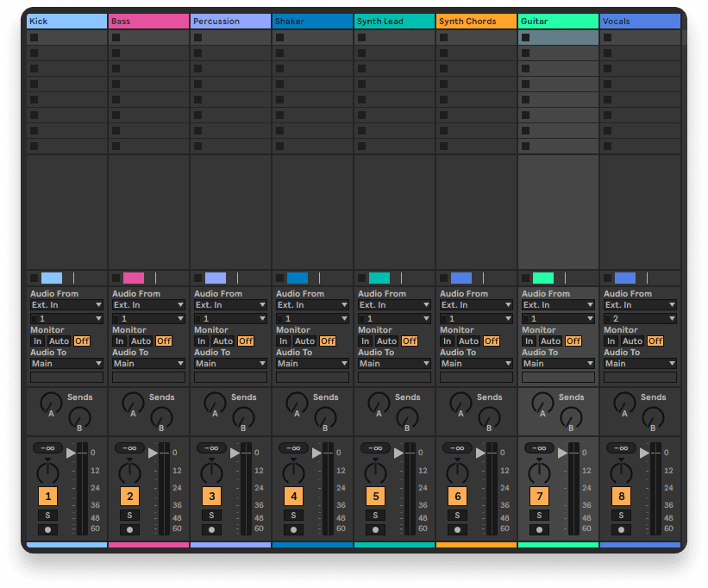Click the second clip slot stop button in Bass track

click(x=116, y=53)
